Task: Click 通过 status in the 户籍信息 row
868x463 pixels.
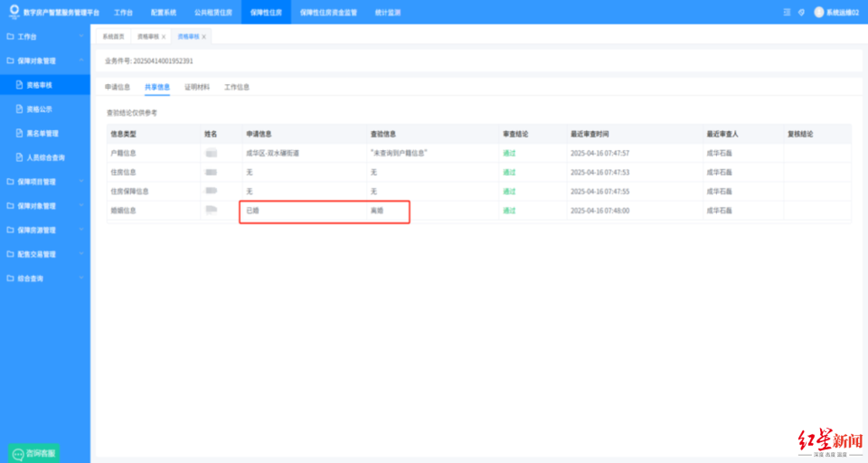Action: click(509, 154)
